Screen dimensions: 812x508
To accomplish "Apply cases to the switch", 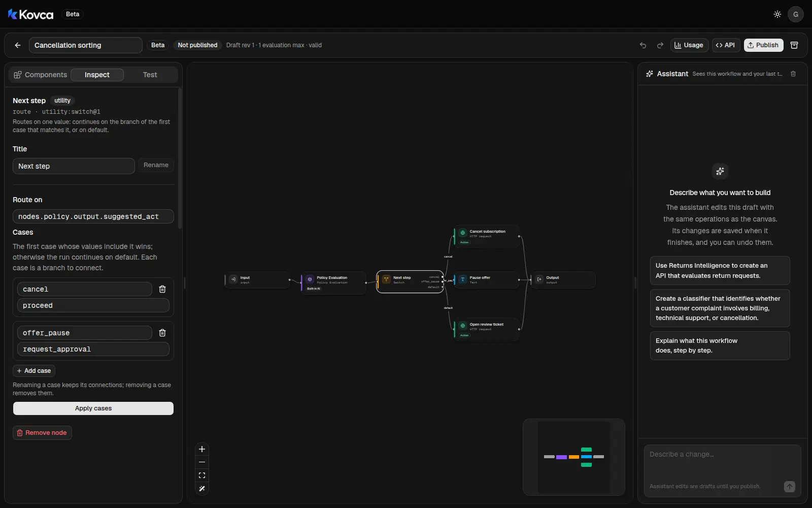I will pos(93,408).
